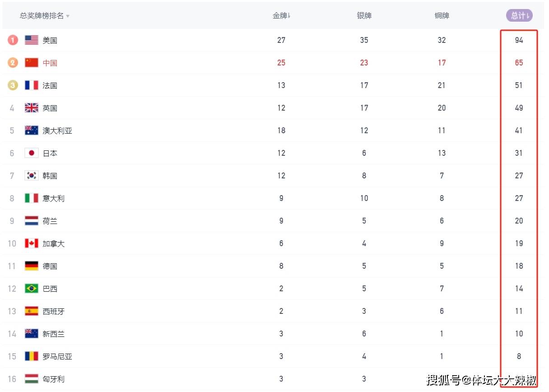Screen dimensions: 549x392
Task: Click the rank 3 bronze badge
Action: (x=13, y=85)
